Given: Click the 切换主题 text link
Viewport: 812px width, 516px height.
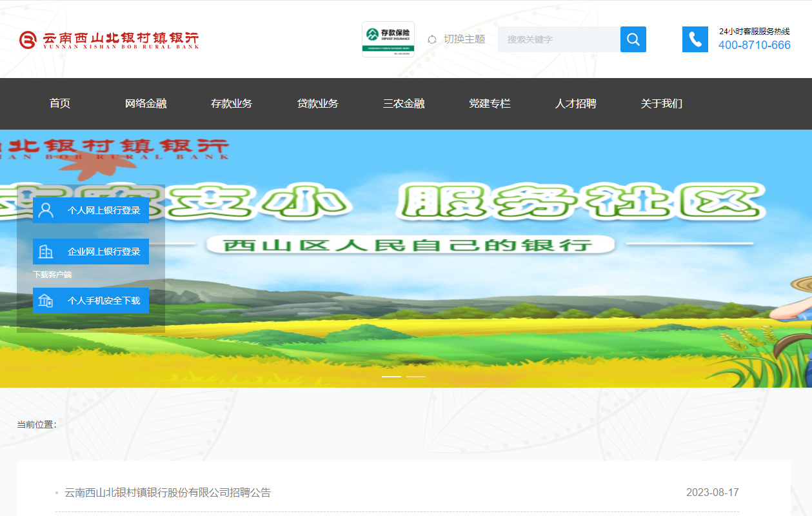Looking at the screenshot, I should (x=464, y=39).
